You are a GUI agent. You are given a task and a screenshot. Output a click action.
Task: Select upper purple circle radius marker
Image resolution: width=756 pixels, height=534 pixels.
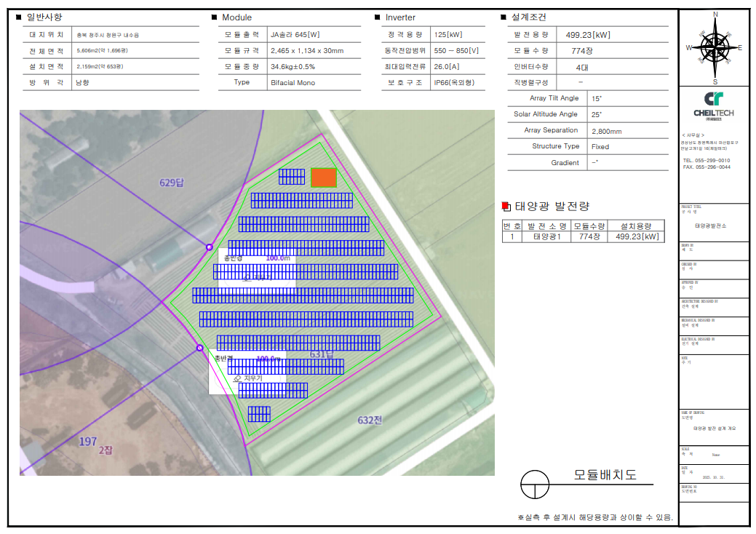click(x=210, y=247)
